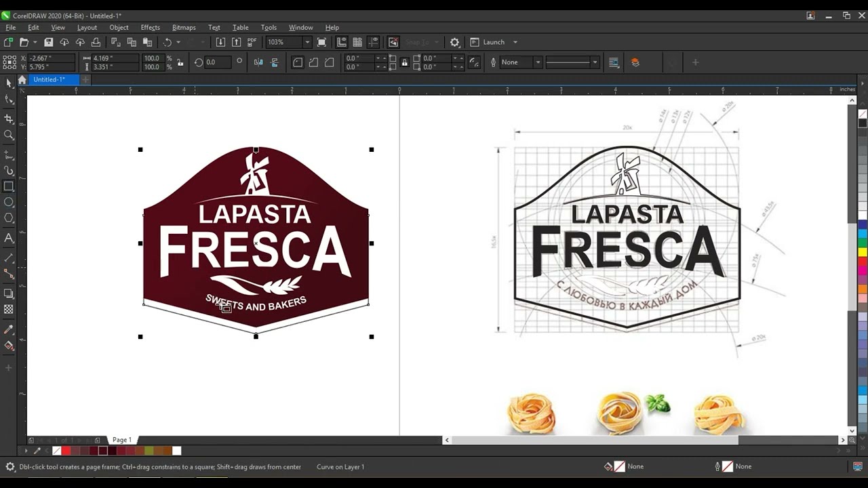
Task: Select the Transparency checkerboard tool
Action: click(x=9, y=309)
